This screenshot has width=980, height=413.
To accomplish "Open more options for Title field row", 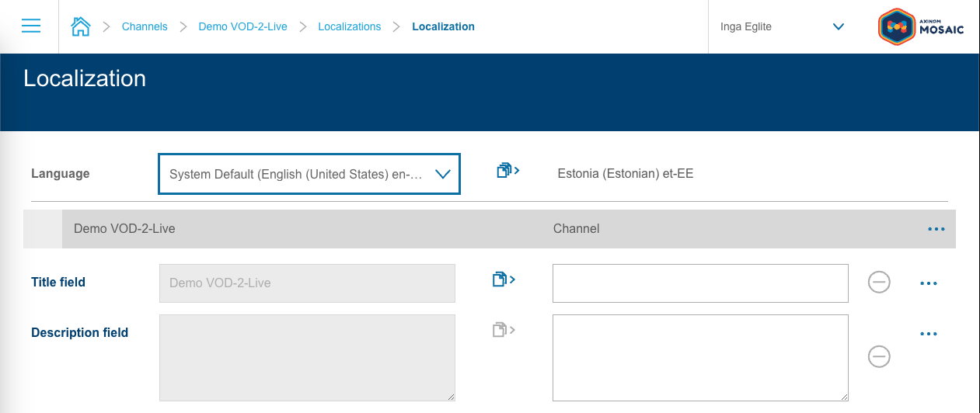I will click(929, 283).
